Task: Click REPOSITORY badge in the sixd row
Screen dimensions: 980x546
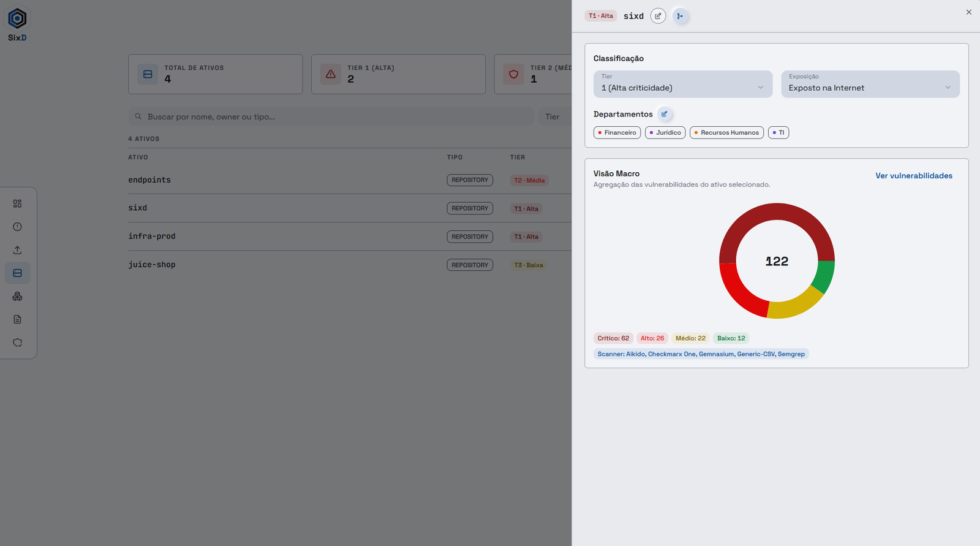Action: tap(470, 208)
